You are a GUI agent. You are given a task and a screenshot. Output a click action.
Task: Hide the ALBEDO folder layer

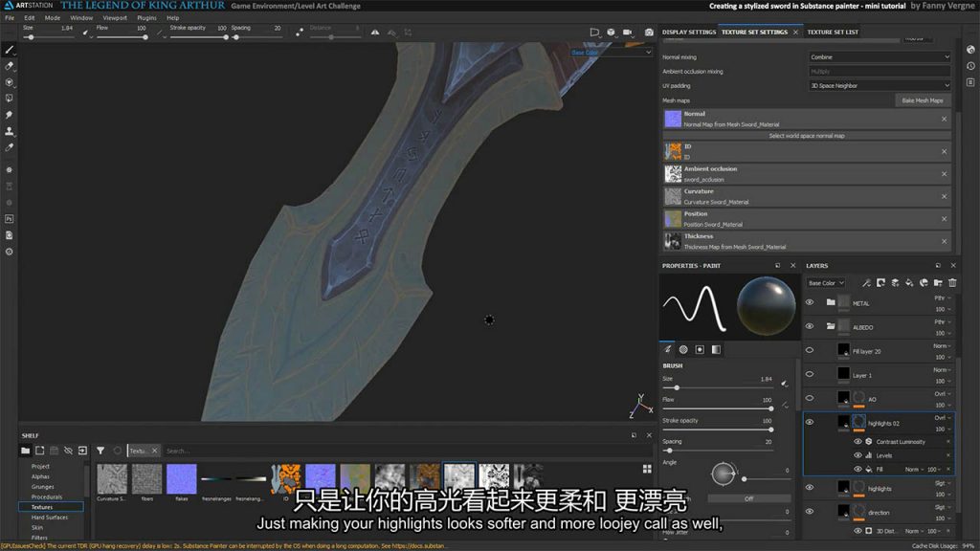point(810,326)
